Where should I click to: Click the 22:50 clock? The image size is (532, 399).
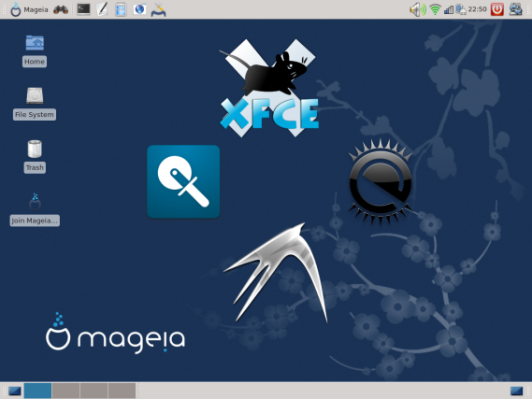click(478, 9)
